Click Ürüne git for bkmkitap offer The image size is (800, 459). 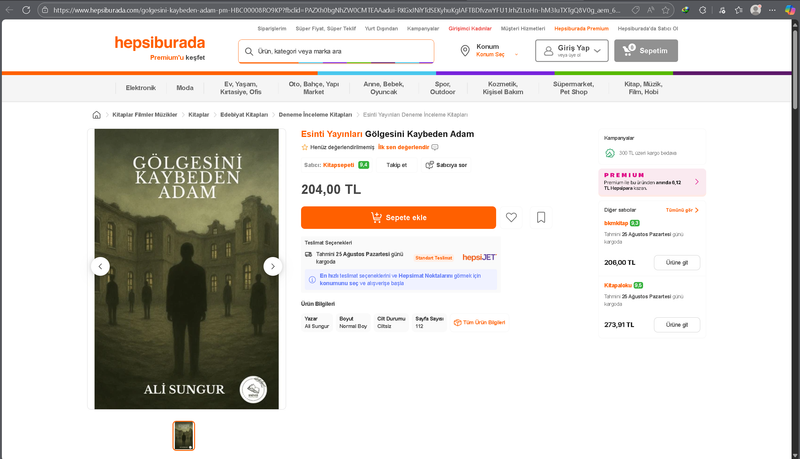click(x=677, y=263)
